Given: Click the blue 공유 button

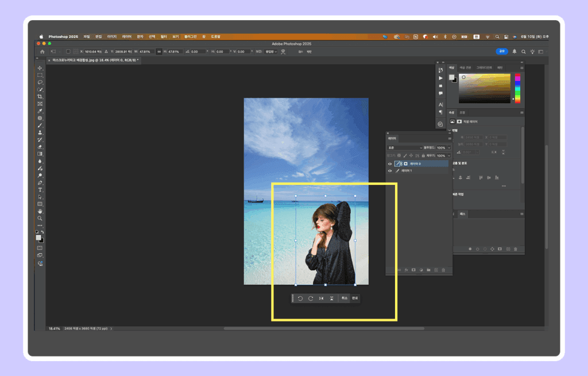Looking at the screenshot, I should pyautogui.click(x=502, y=51).
